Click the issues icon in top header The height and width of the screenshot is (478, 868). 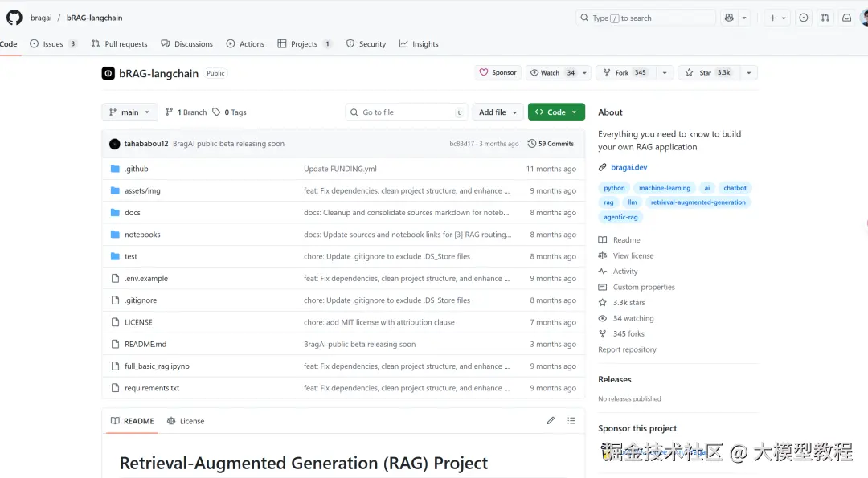point(803,18)
